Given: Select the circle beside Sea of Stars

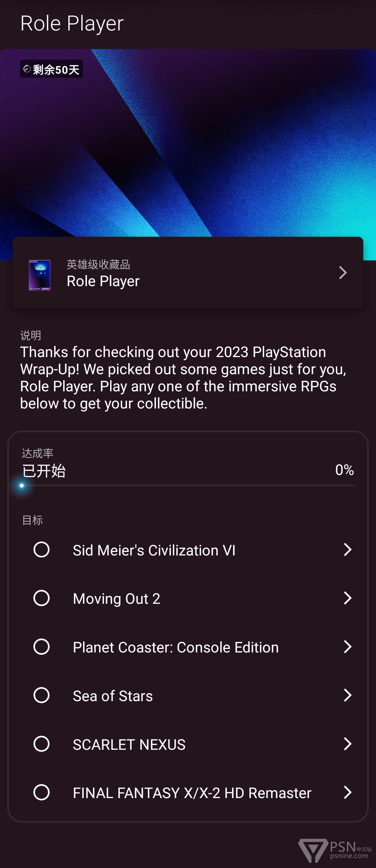Looking at the screenshot, I should point(42,695).
